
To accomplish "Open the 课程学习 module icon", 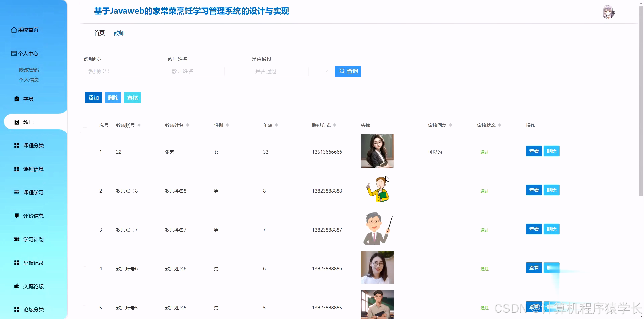I will (16, 192).
